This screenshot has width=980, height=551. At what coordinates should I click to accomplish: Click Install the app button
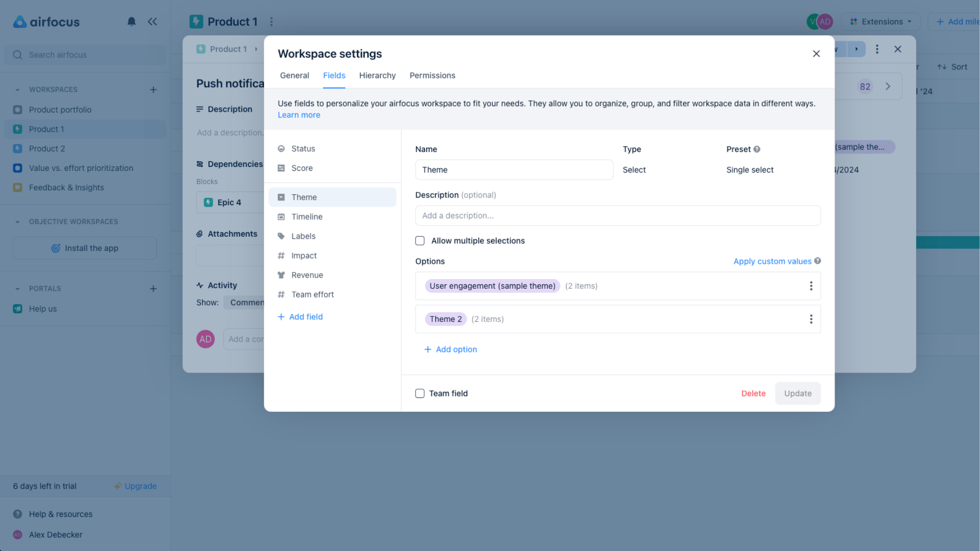tap(85, 248)
